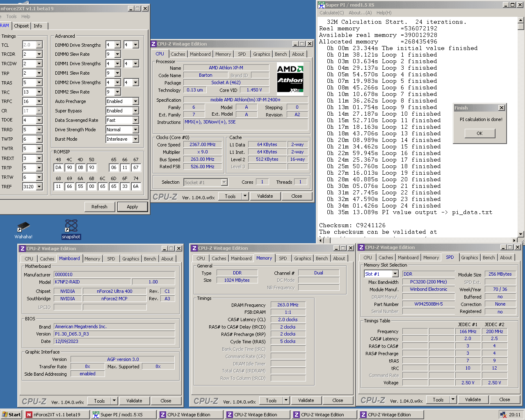This screenshot has width=525, height=420.
Task: Open the TRC timing dropdown
Action: point(39,92)
